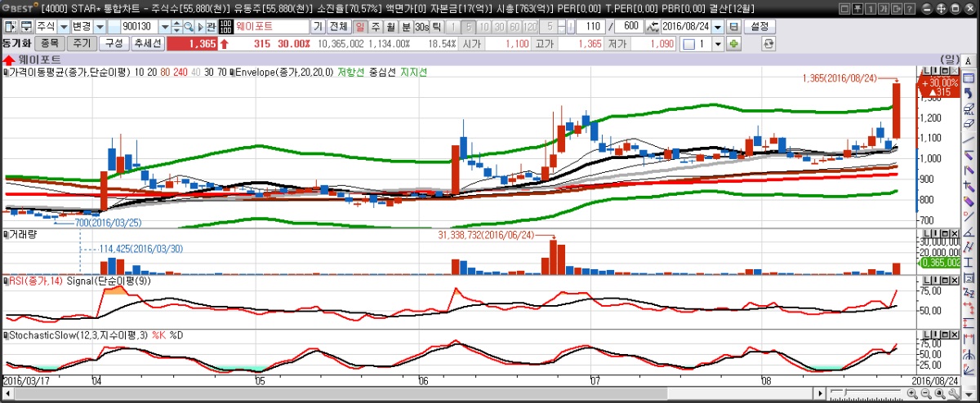Open the 주식 market type dropdown
The width and height of the screenshot is (980, 403).
pyautogui.click(x=64, y=27)
